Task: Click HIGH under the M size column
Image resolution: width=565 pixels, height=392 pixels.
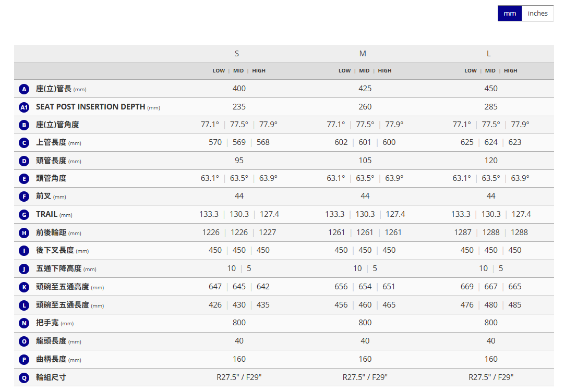Action: pos(384,71)
